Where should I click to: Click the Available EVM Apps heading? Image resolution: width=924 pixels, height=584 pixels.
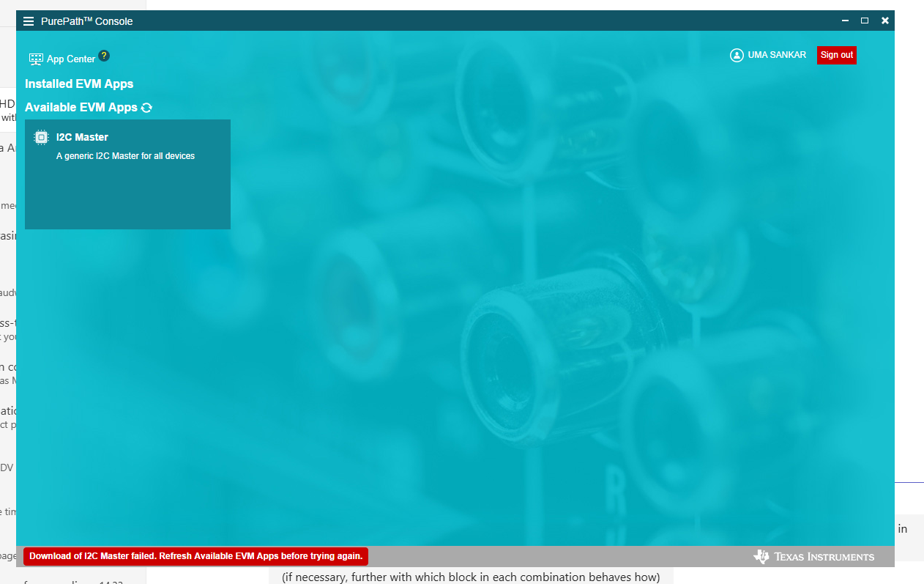point(81,107)
